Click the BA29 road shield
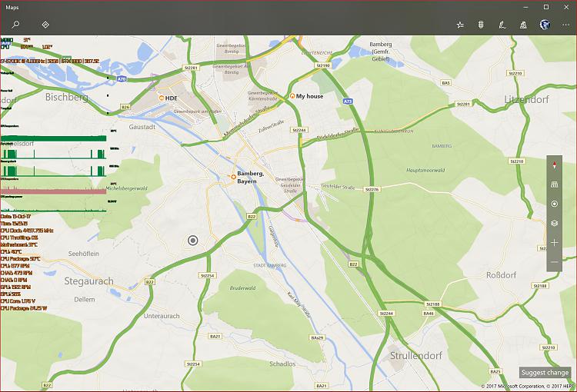The image size is (577, 392). pos(317,337)
